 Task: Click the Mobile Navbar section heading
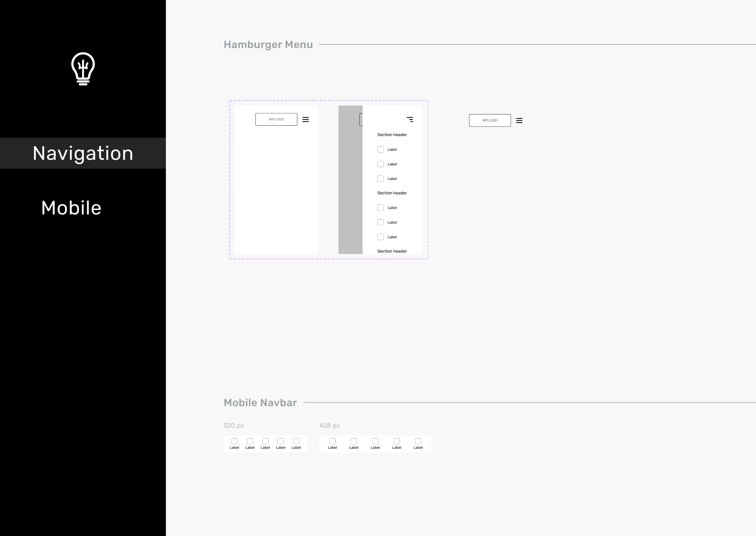click(x=260, y=403)
